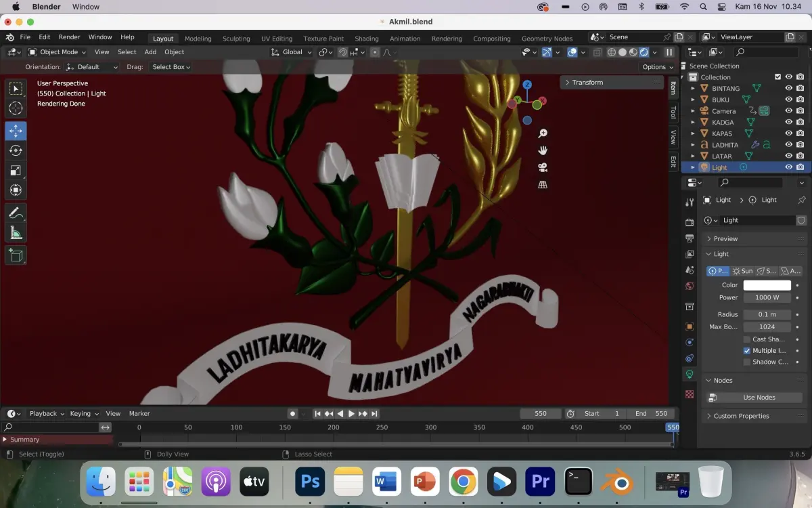This screenshot has width=812, height=508.
Task: Expand the Preview panel
Action: pos(755,238)
